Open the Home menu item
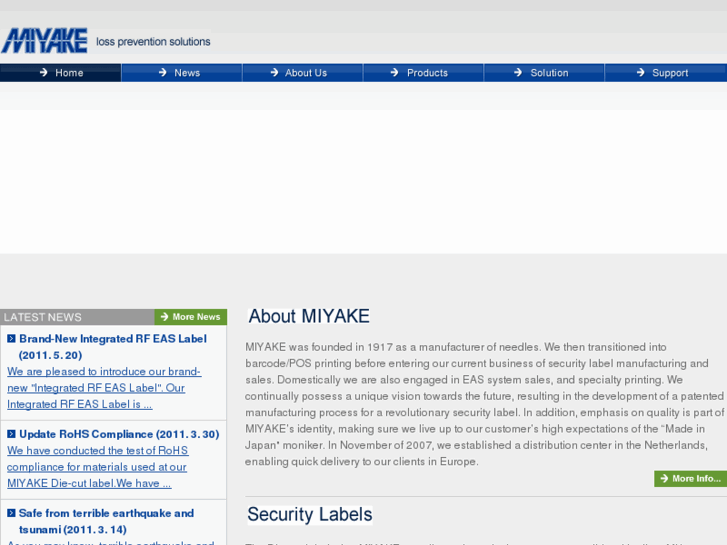The width and height of the screenshot is (727, 545). tap(69, 73)
